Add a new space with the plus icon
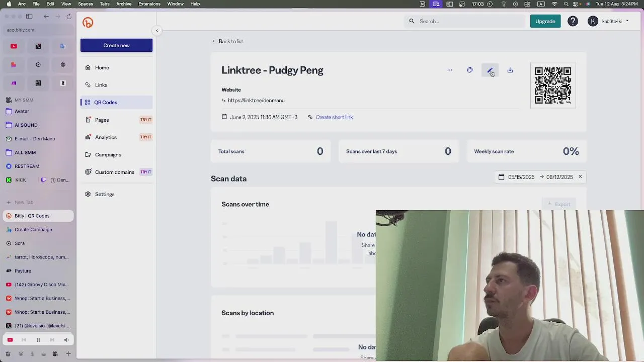Screen dimensions: 644x362 (68, 354)
